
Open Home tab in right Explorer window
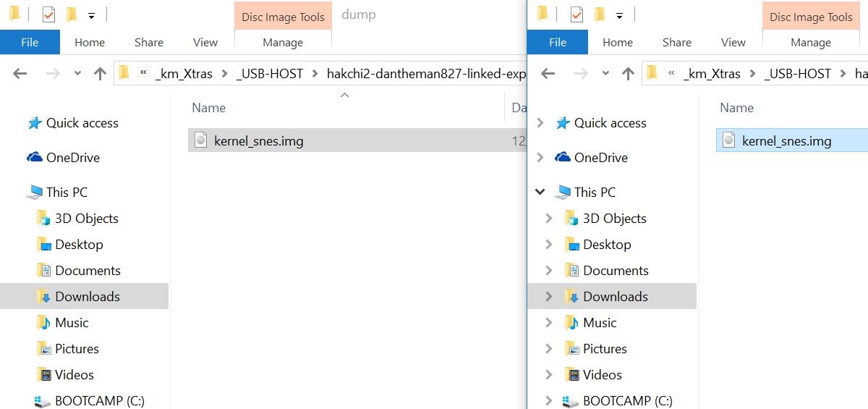click(618, 42)
